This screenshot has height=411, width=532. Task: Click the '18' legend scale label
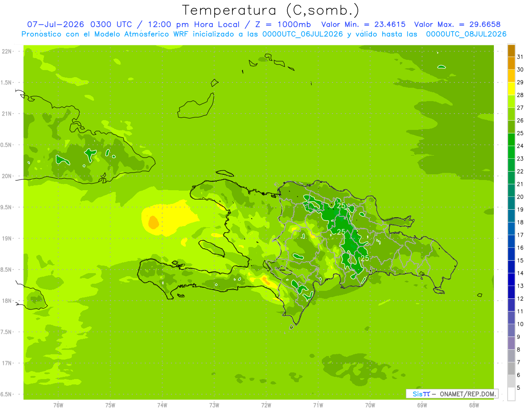coord(520,222)
